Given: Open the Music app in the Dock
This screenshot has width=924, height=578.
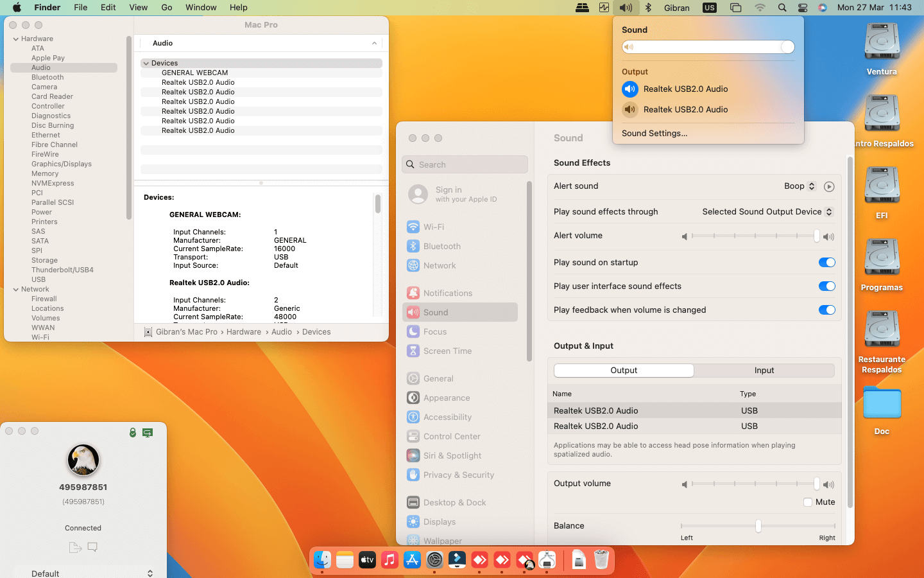Looking at the screenshot, I should (389, 560).
